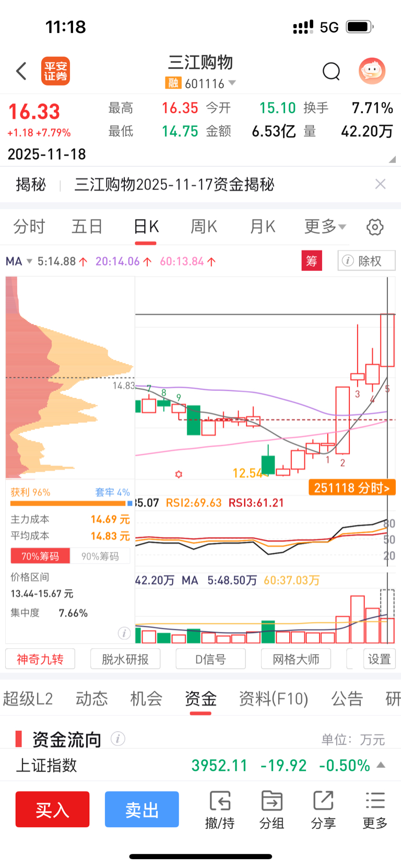The image size is (401, 868).
Task: Tap the star marker on K-line chart
Action: tap(179, 474)
